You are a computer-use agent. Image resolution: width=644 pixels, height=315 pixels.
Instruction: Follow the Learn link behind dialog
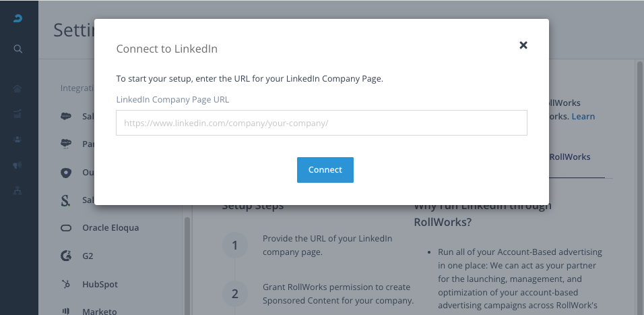pos(583,117)
